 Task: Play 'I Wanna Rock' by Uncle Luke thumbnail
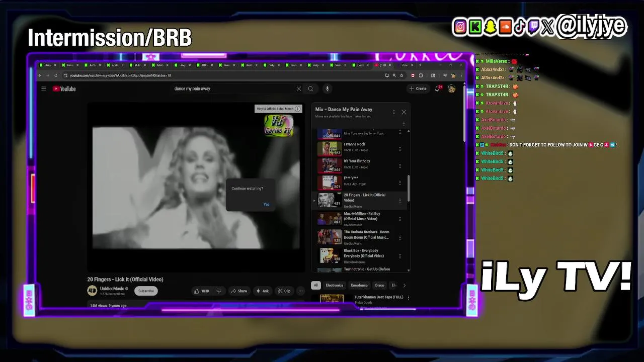tap(330, 149)
